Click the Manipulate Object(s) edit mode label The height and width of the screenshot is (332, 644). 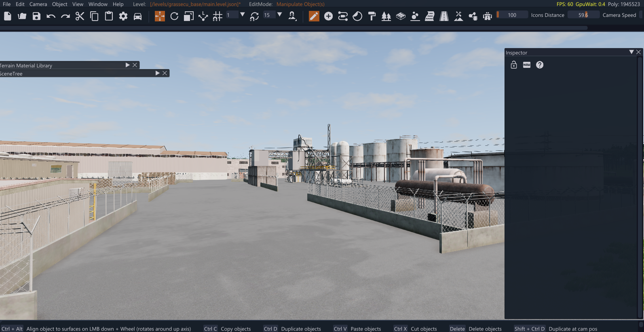[300, 4]
